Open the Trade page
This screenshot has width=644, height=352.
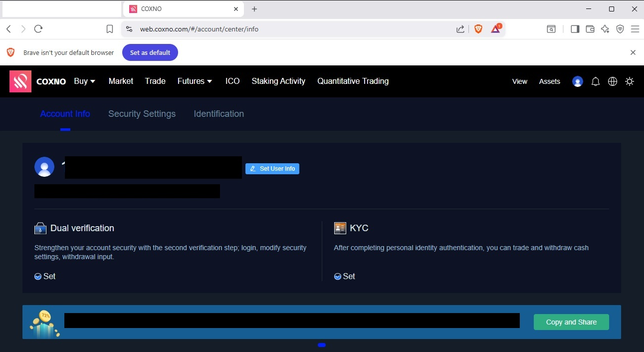tap(155, 81)
